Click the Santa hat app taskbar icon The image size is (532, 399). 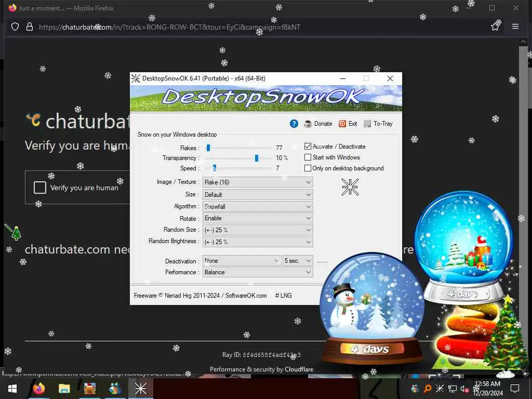coord(89,389)
